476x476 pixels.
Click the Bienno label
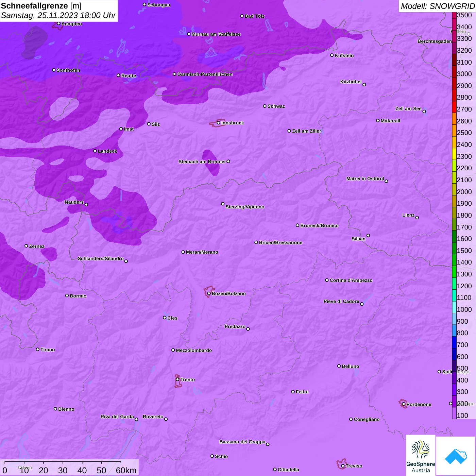pyautogui.click(x=66, y=409)
